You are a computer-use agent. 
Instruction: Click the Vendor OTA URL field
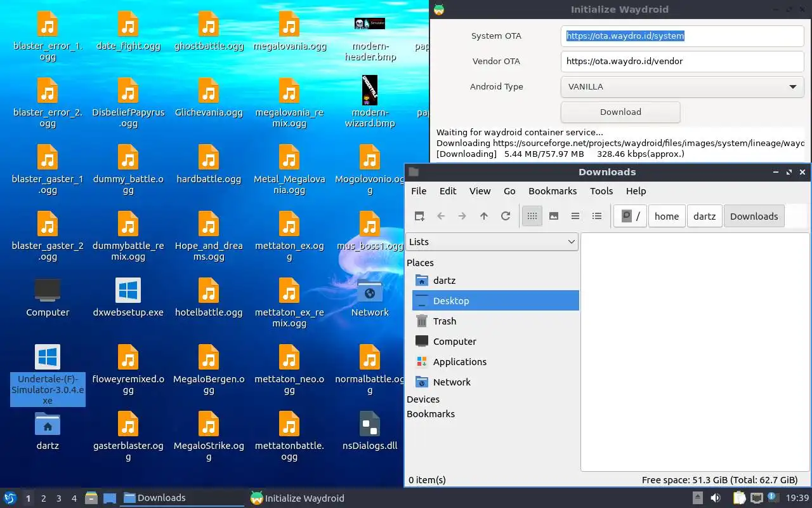click(683, 62)
